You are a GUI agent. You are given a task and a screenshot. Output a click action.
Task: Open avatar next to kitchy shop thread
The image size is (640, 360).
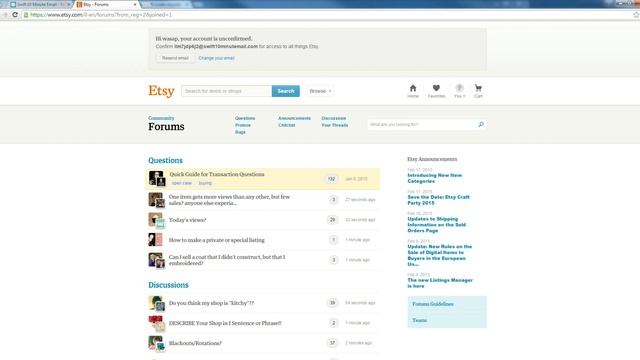click(157, 303)
